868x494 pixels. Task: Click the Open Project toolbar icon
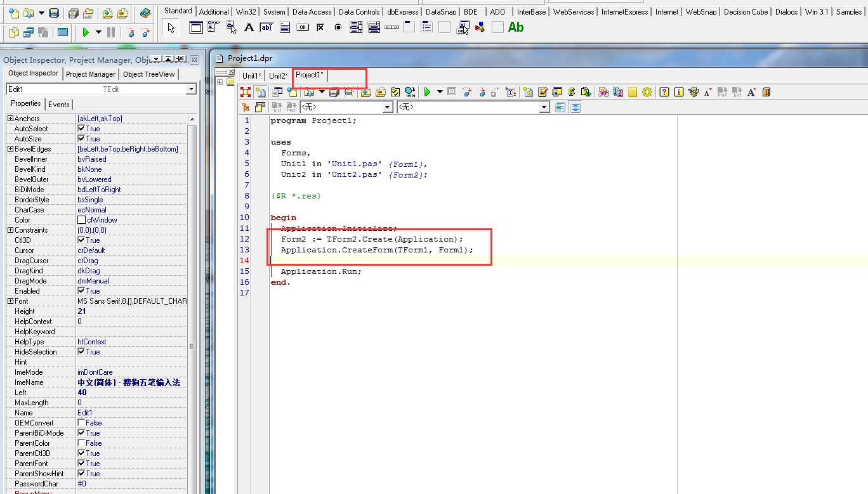88,13
